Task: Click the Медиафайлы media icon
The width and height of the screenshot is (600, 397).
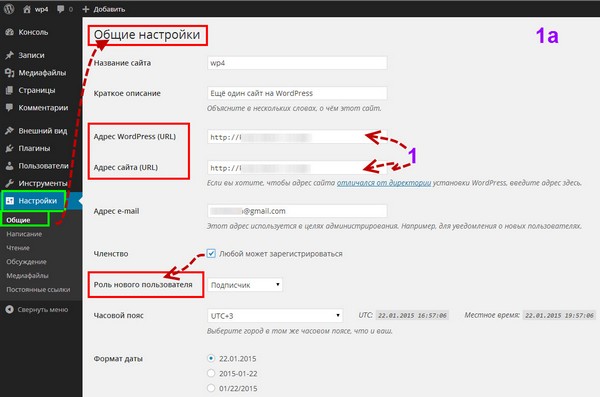Action: tap(10, 73)
